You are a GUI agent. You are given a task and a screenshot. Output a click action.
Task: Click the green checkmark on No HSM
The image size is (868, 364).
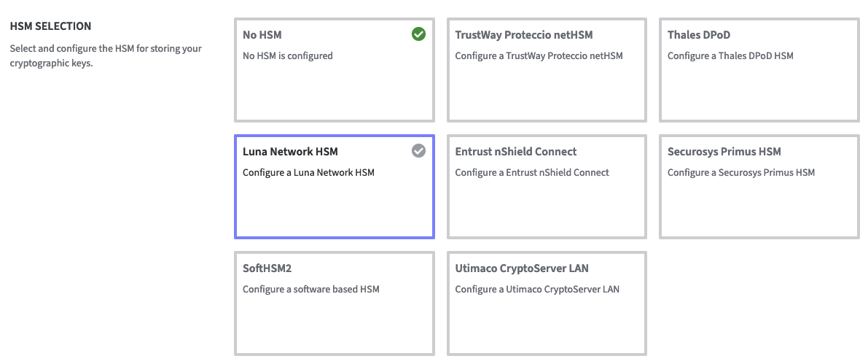click(418, 34)
